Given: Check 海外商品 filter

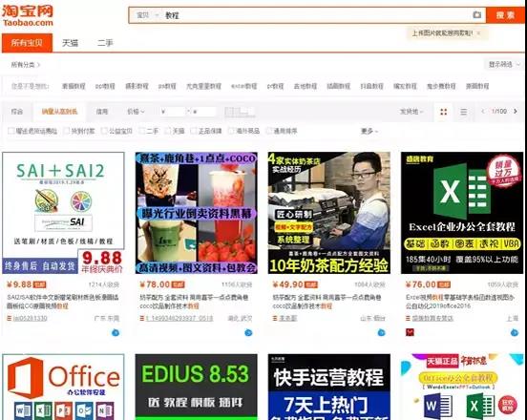Looking at the screenshot, I should [x=231, y=131].
